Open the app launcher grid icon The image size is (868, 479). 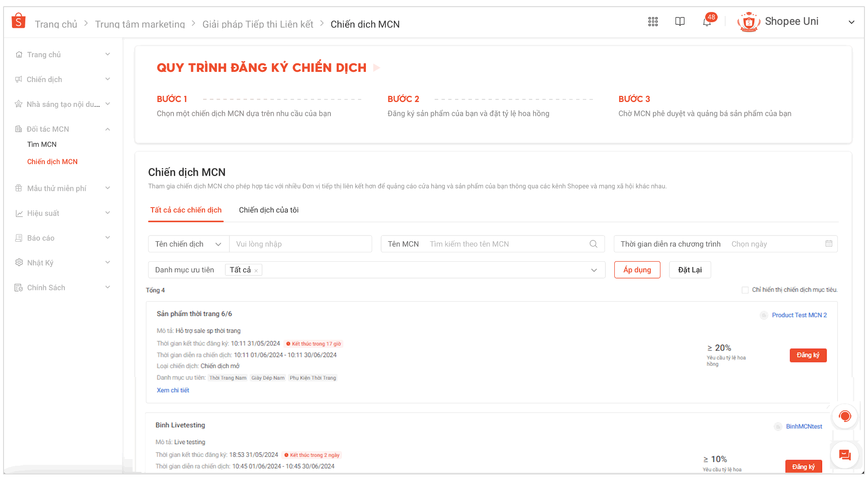pyautogui.click(x=652, y=21)
